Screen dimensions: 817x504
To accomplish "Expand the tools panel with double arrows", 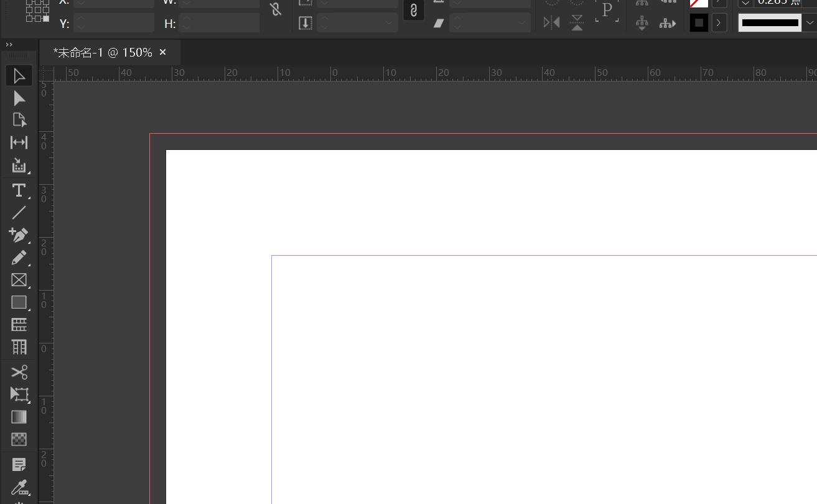I will [x=9, y=45].
